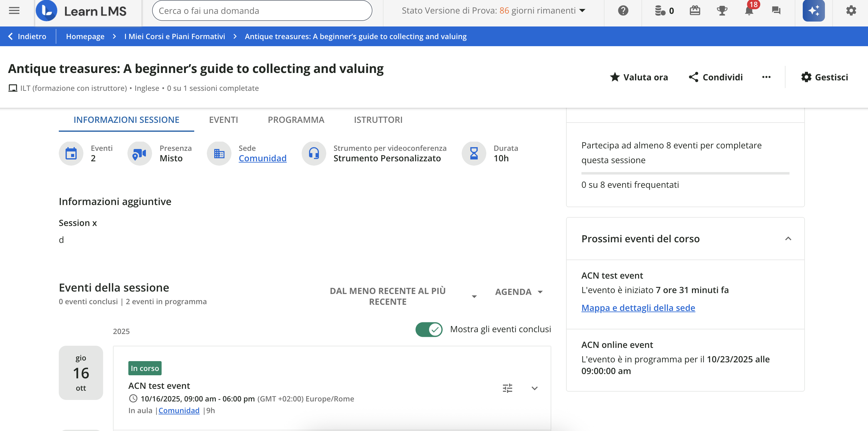This screenshot has width=868, height=431.
Task: Click the settings gear in header
Action: (851, 11)
